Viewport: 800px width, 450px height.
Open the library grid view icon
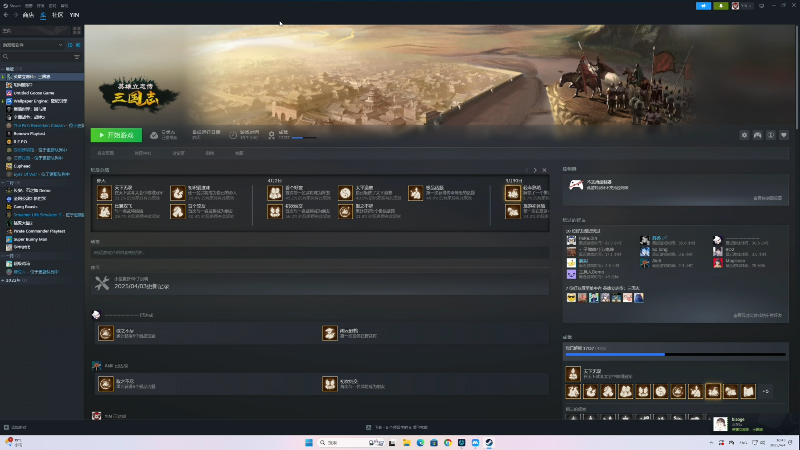click(x=77, y=31)
